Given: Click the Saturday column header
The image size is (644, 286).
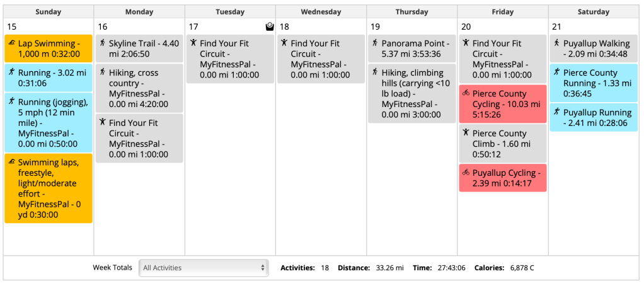Looking at the screenshot, I should (x=594, y=12).
